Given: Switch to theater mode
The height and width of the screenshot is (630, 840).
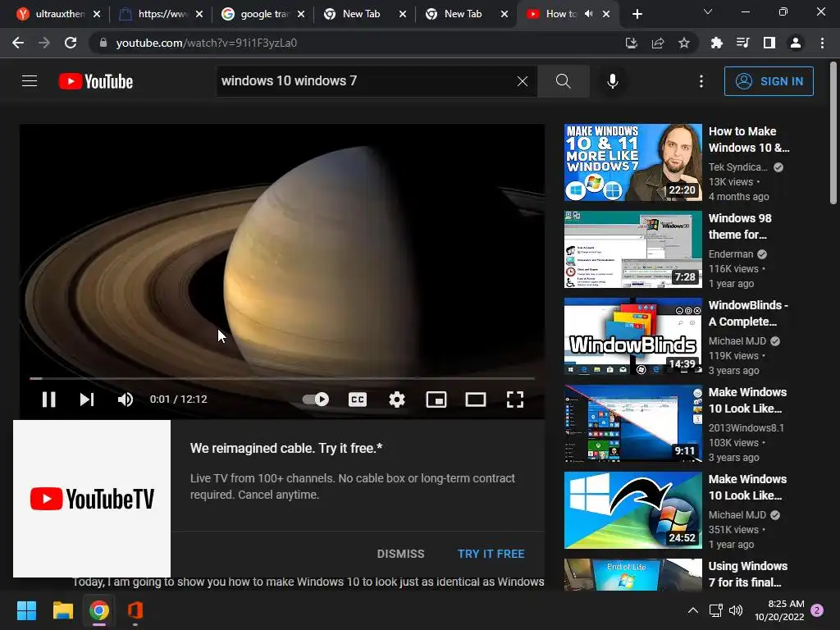Looking at the screenshot, I should pos(476,399).
